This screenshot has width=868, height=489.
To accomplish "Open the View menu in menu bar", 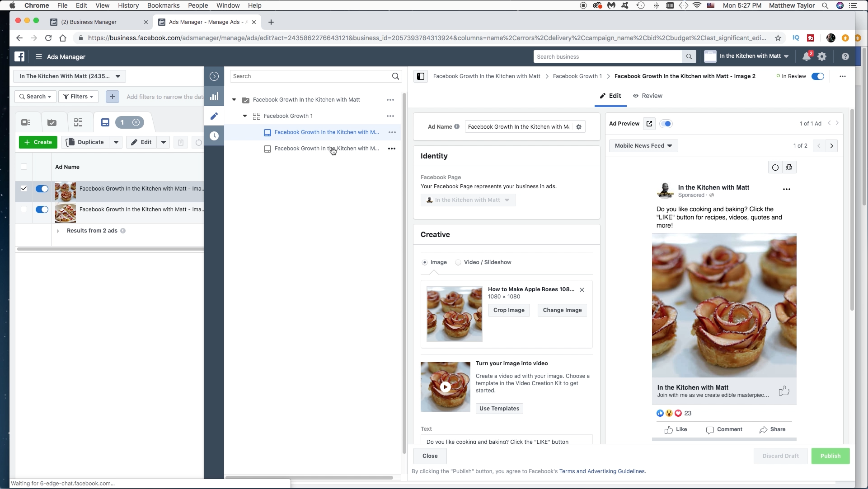I will pos(102,5).
